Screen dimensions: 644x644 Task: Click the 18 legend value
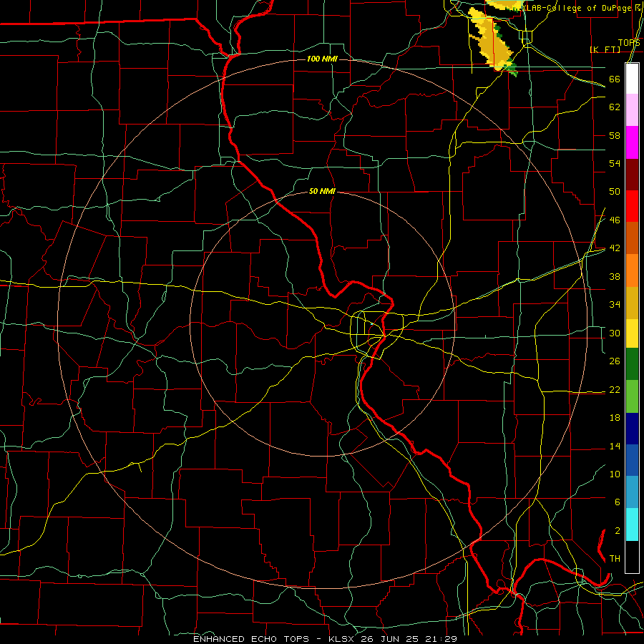pos(615,418)
